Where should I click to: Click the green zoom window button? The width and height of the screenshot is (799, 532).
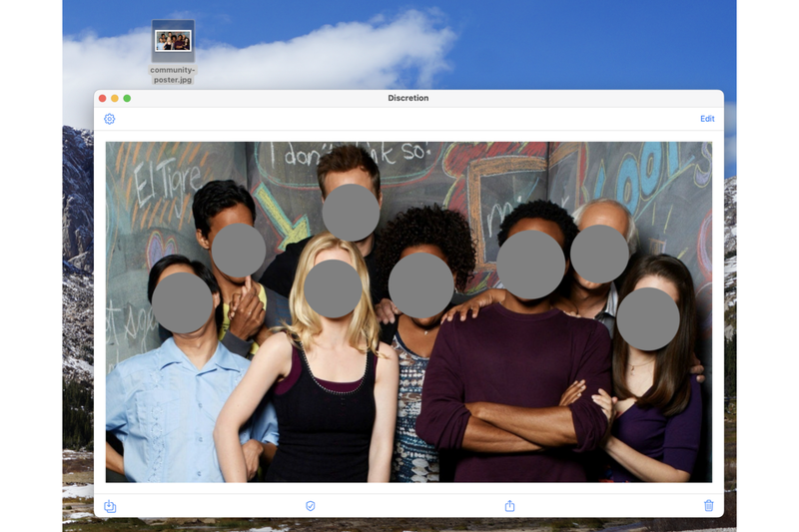127,98
